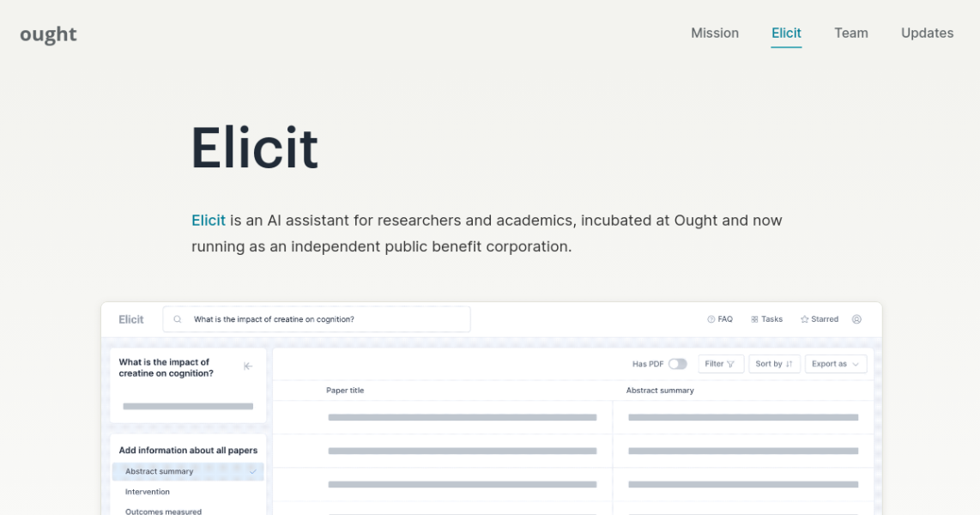Select the Intervention column option

148,492
